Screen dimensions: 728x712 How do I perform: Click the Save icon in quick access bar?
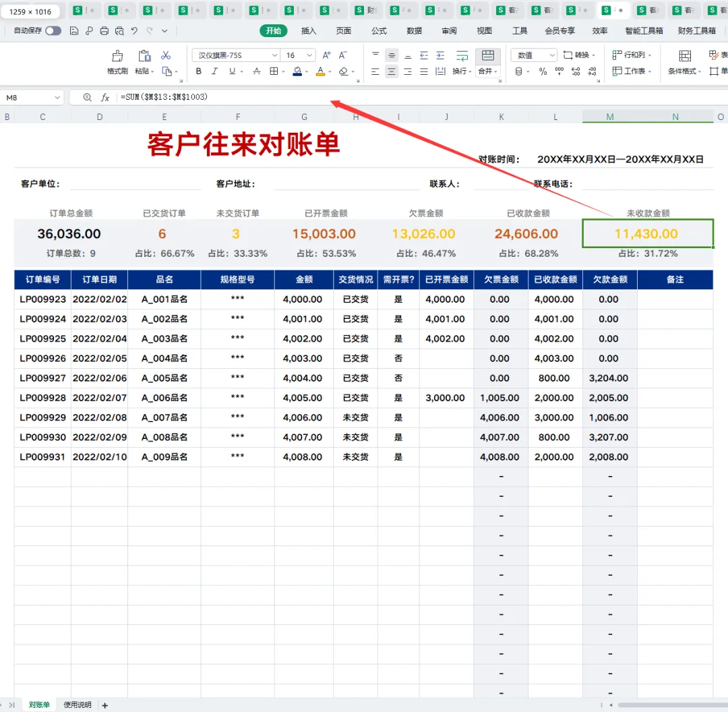click(x=74, y=30)
